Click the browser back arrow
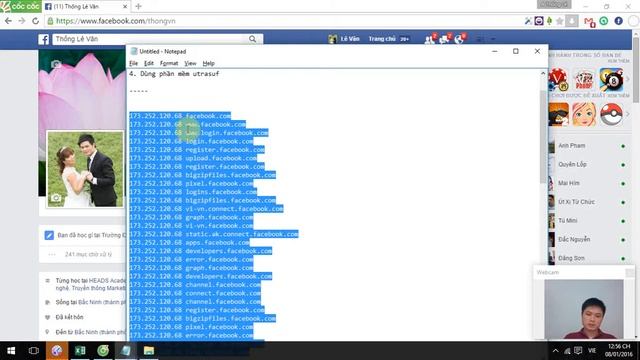This screenshot has width=640, height=360. point(8,21)
